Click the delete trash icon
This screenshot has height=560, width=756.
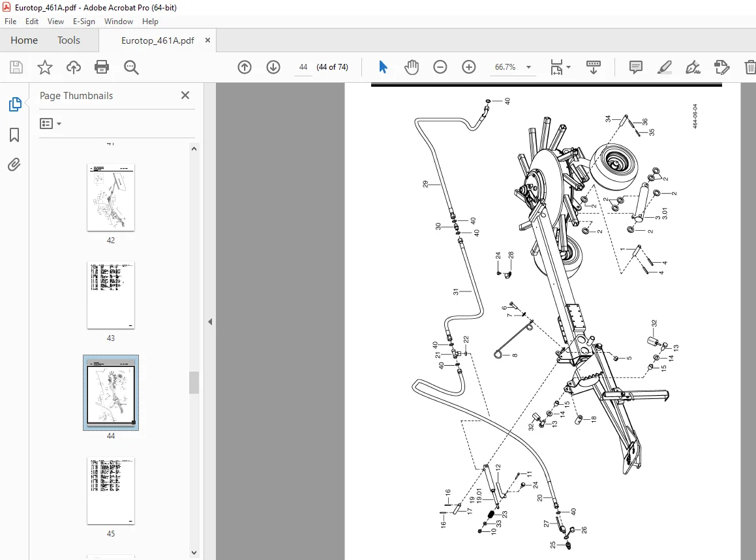pos(749,67)
